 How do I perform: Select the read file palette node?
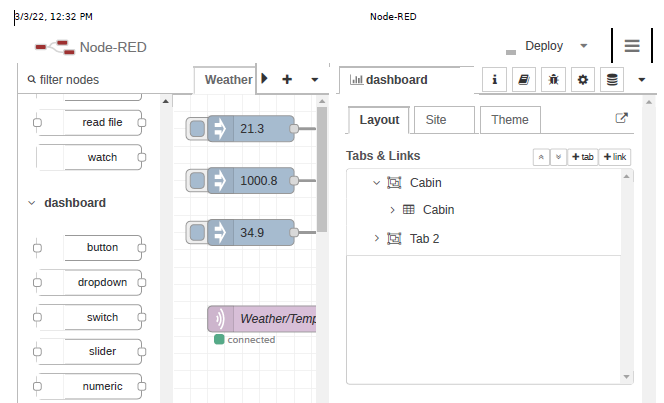(x=89, y=123)
